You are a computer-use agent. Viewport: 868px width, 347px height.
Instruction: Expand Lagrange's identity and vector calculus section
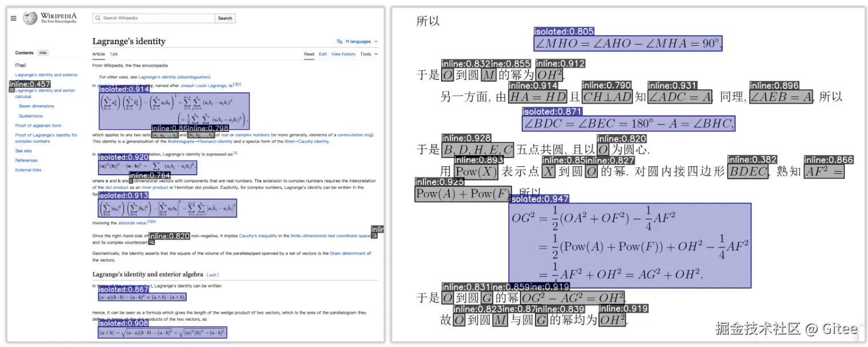click(x=11, y=90)
